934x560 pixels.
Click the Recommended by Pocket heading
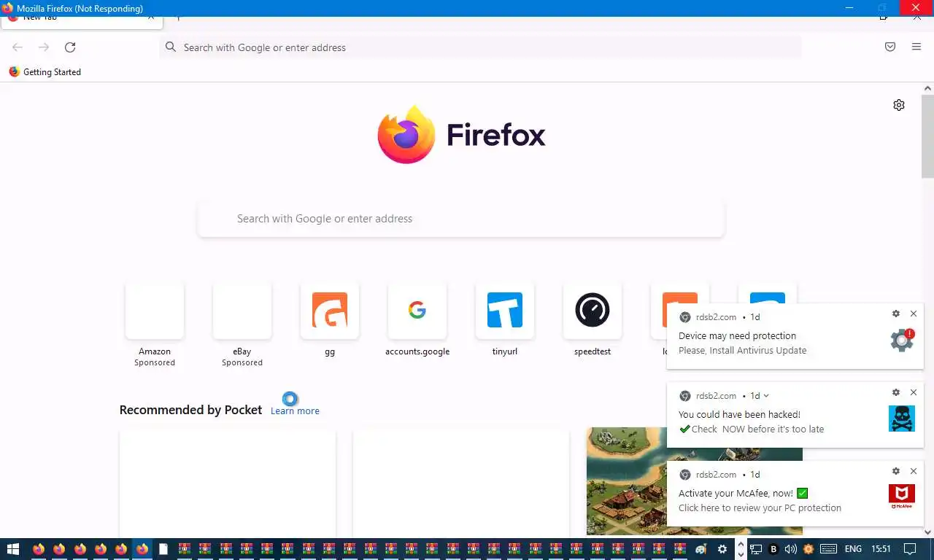[x=190, y=410]
